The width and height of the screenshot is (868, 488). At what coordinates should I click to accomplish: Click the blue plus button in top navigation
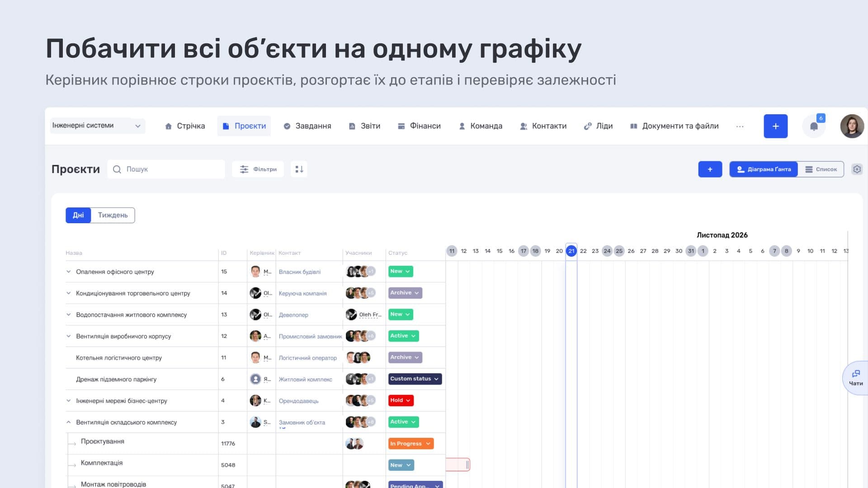click(775, 126)
